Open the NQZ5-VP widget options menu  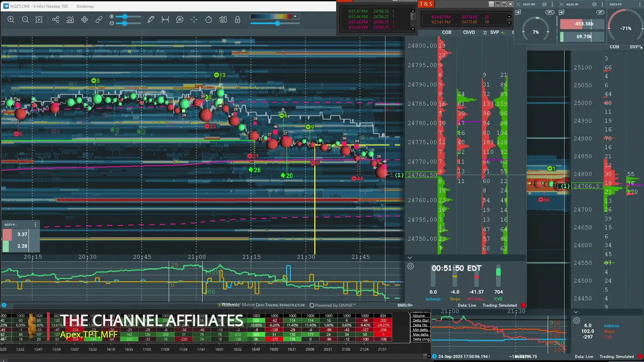602,5
